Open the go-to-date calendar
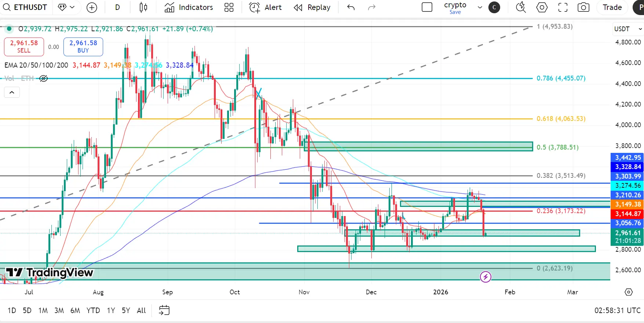644x323 pixels. point(164,310)
